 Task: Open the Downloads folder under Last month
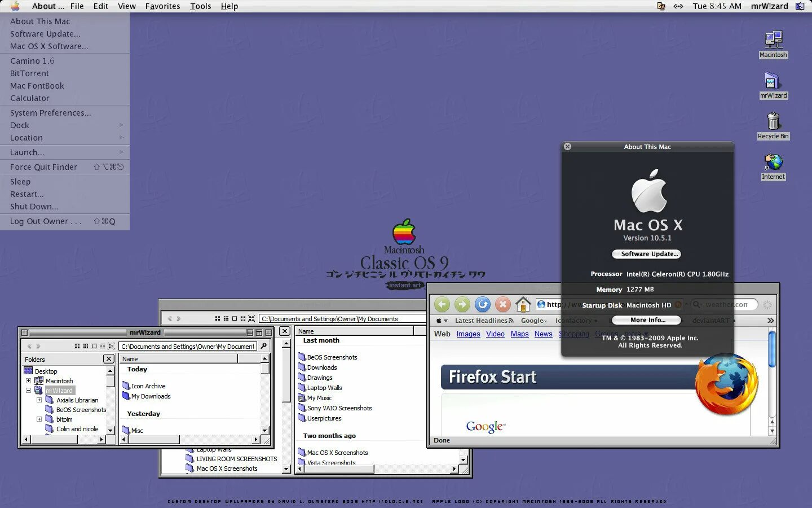coord(317,367)
